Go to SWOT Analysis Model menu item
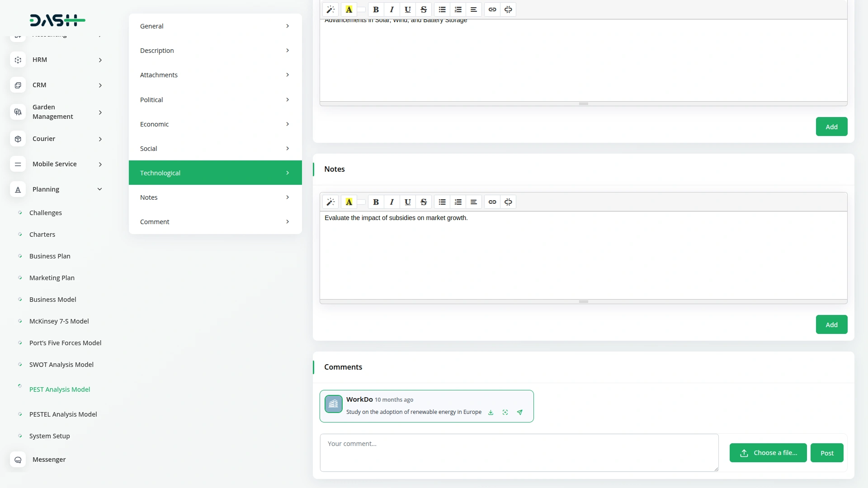The width and height of the screenshot is (868, 488). click(61, 365)
